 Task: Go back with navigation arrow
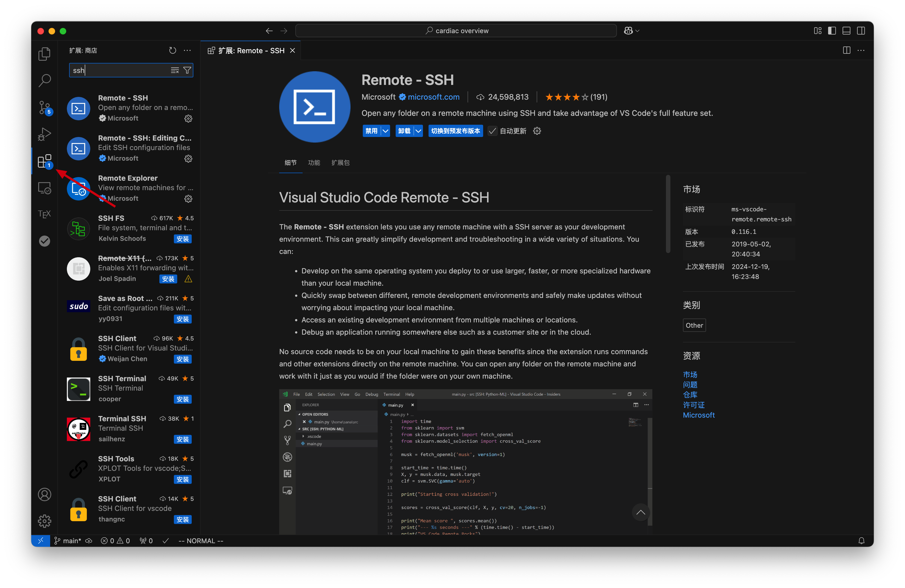pyautogui.click(x=269, y=31)
